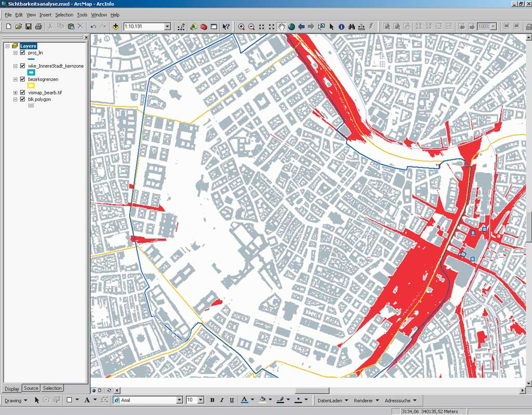Expand the vismap_bearb.tif layer legend
532x415 pixels.
click(x=15, y=92)
